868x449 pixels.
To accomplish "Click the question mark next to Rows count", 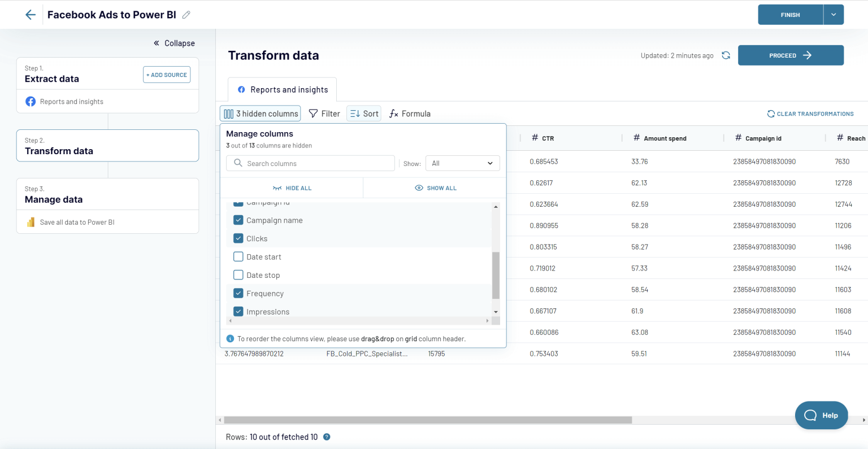I will click(x=327, y=437).
